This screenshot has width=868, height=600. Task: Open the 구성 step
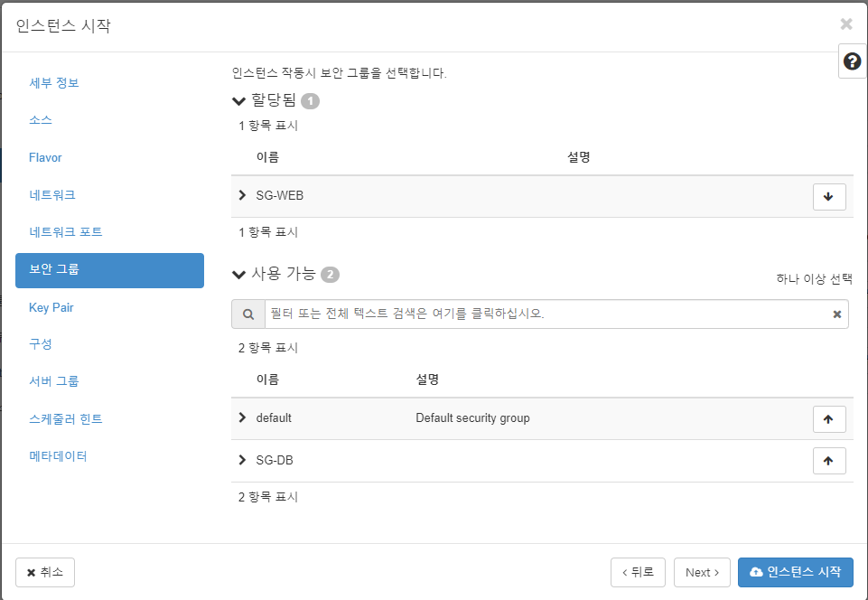(41, 343)
